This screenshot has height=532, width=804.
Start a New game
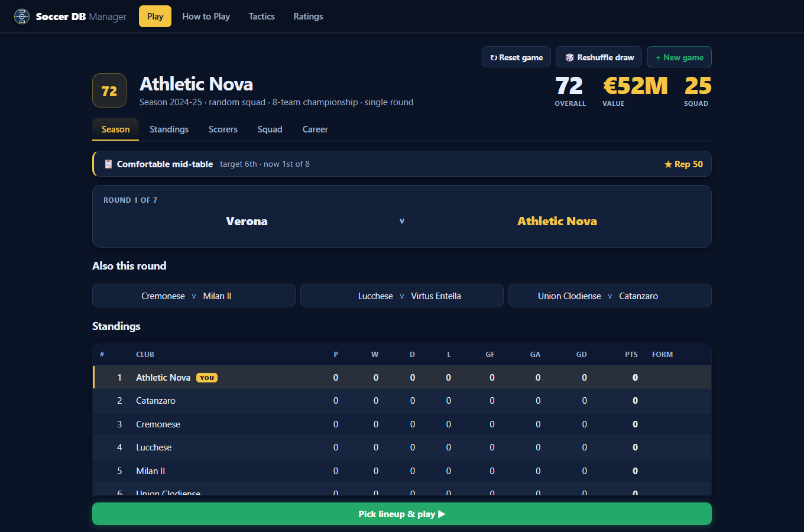point(679,57)
